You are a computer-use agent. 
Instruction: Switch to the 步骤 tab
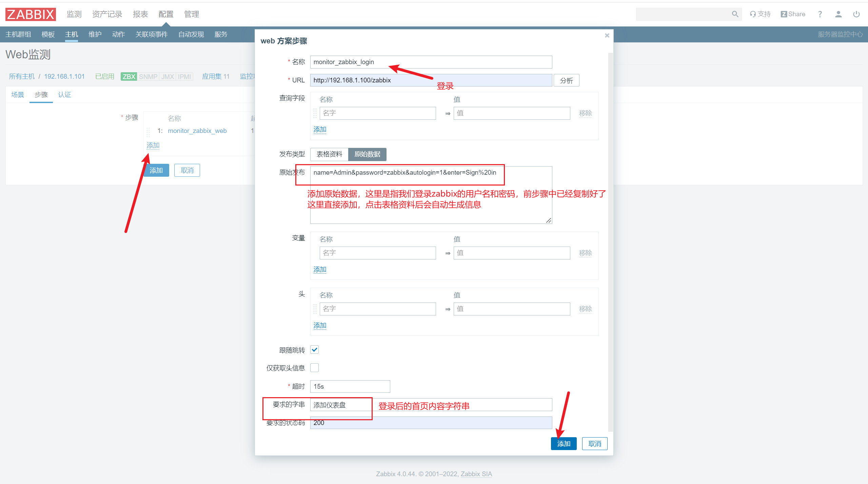click(x=41, y=95)
